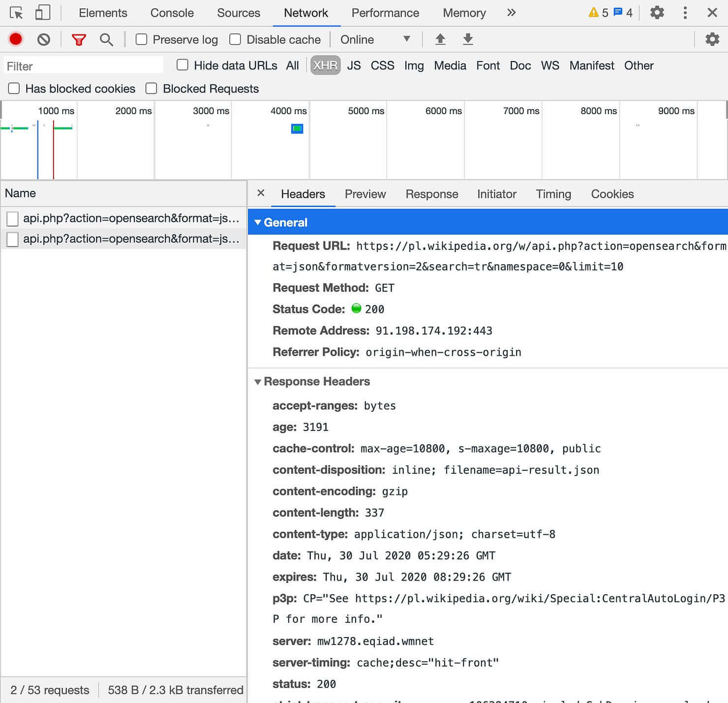Open the Memory panel

tap(463, 13)
